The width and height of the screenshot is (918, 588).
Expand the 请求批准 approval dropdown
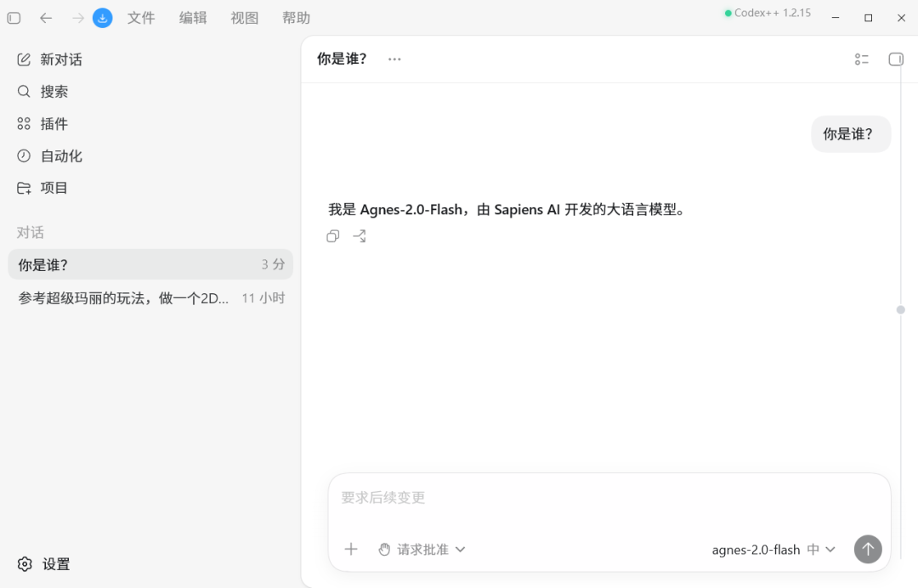[422, 550]
